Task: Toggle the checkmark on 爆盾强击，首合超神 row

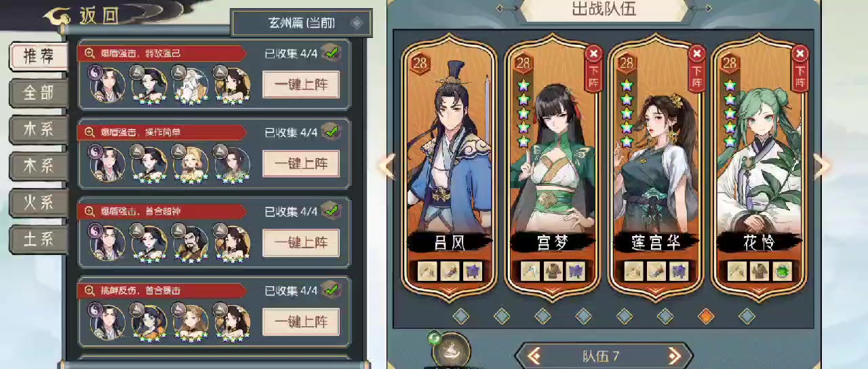Action: coord(331,210)
